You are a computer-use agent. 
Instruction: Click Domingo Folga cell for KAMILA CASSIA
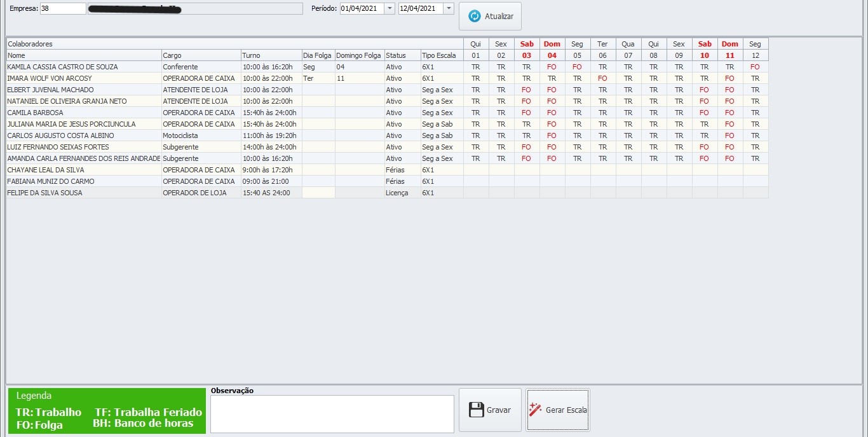(x=359, y=67)
